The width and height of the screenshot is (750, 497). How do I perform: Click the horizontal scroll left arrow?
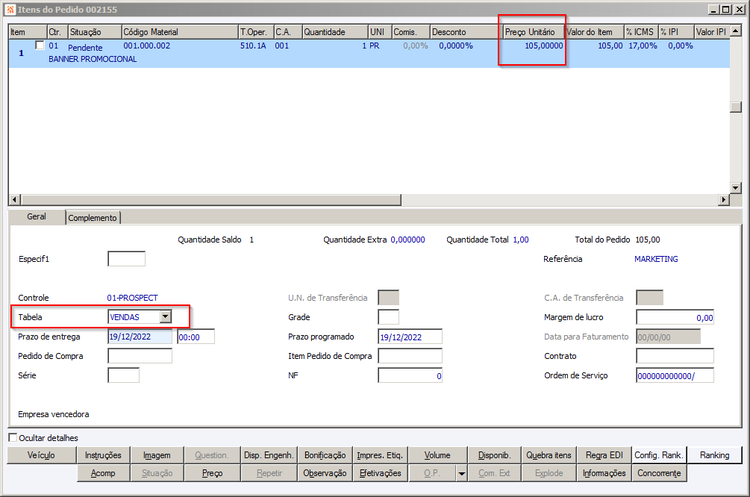15,199
